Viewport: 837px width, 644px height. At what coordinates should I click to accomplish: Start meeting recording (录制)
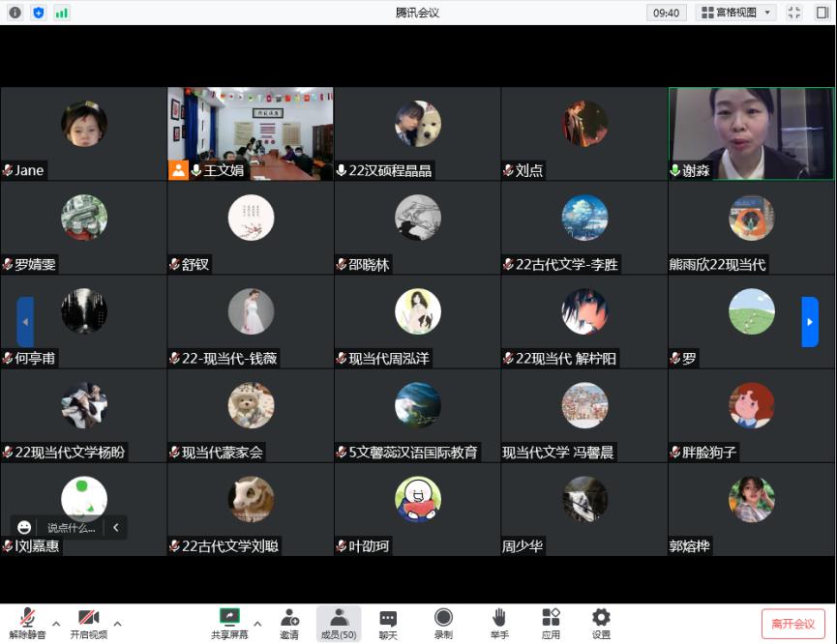tap(443, 622)
